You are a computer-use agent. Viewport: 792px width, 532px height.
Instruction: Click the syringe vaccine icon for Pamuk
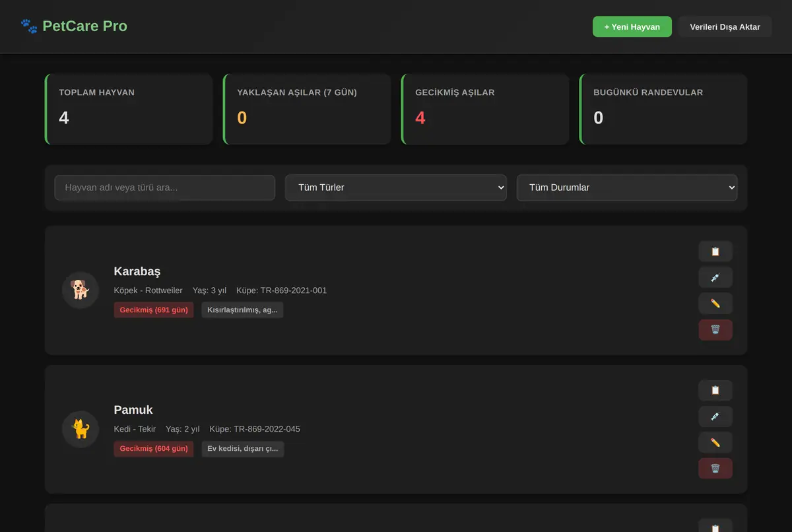pyautogui.click(x=715, y=416)
